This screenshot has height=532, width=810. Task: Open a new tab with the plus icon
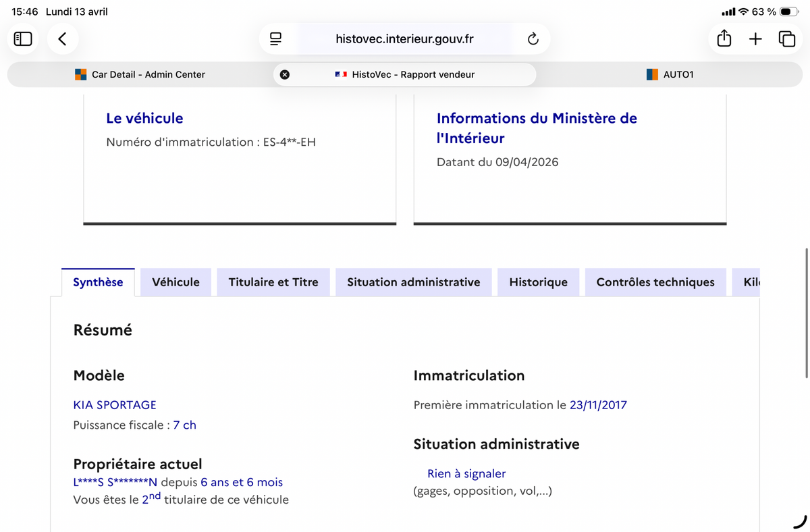tap(755, 39)
